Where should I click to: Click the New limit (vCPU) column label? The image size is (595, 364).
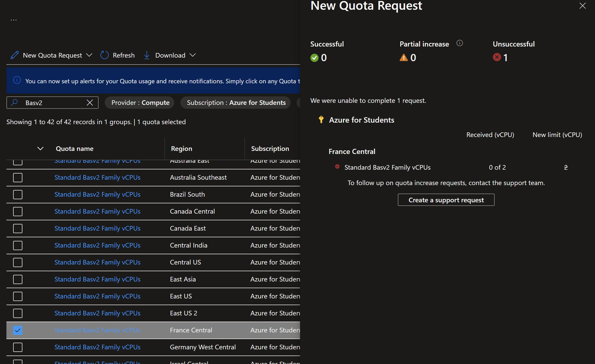point(557,135)
